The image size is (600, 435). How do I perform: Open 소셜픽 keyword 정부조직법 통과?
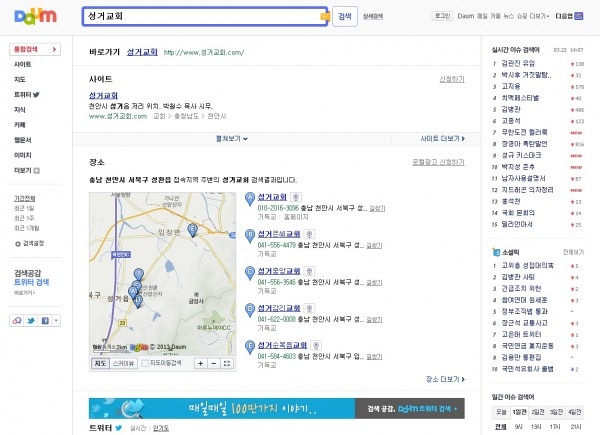point(525,311)
